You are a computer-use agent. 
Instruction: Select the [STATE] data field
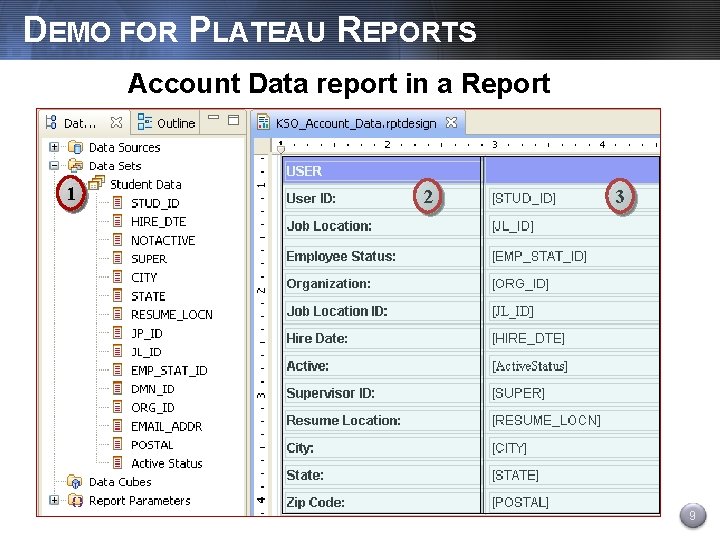(x=573, y=475)
